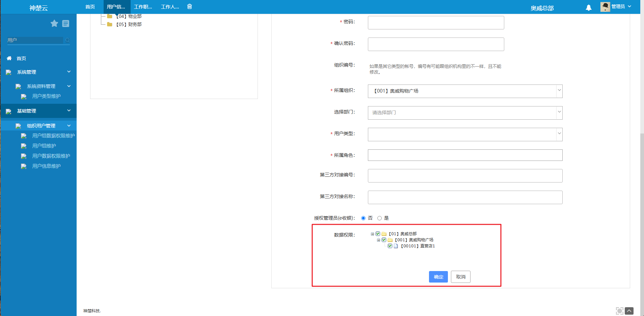Viewport: 644px width, 316px height.
Task: Switch to the 首页 tab
Action: pyautogui.click(x=90, y=7)
